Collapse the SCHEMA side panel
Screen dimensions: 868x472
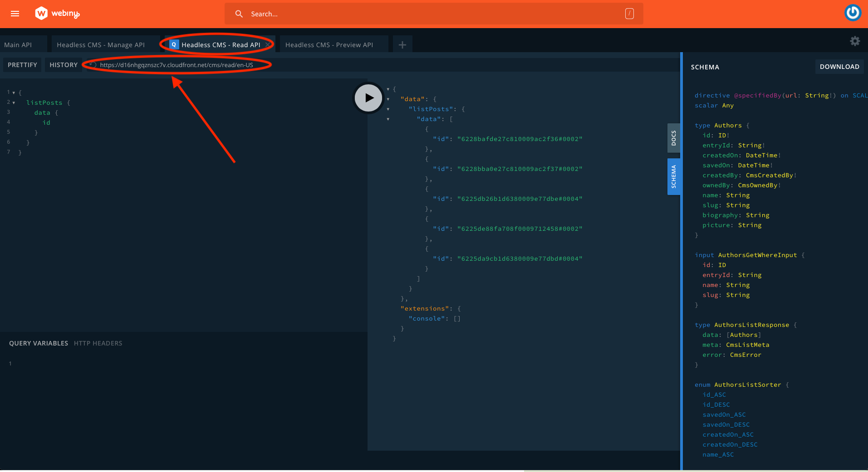click(x=674, y=176)
